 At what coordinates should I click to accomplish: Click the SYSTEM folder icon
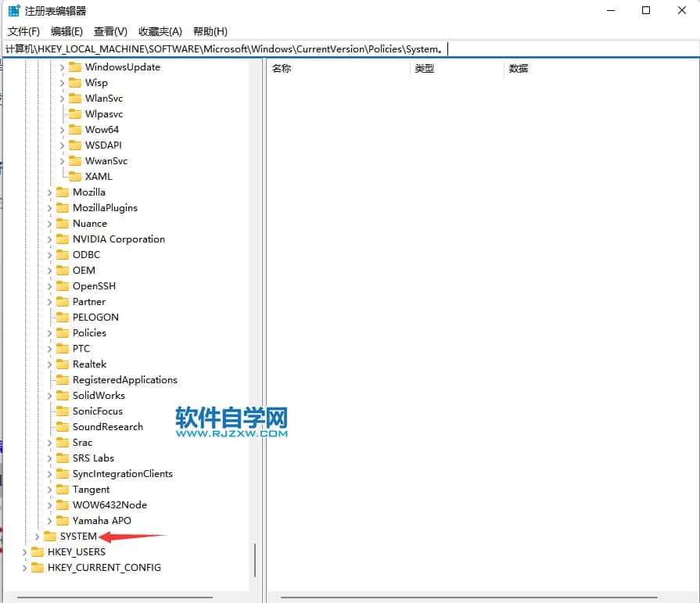coord(50,537)
